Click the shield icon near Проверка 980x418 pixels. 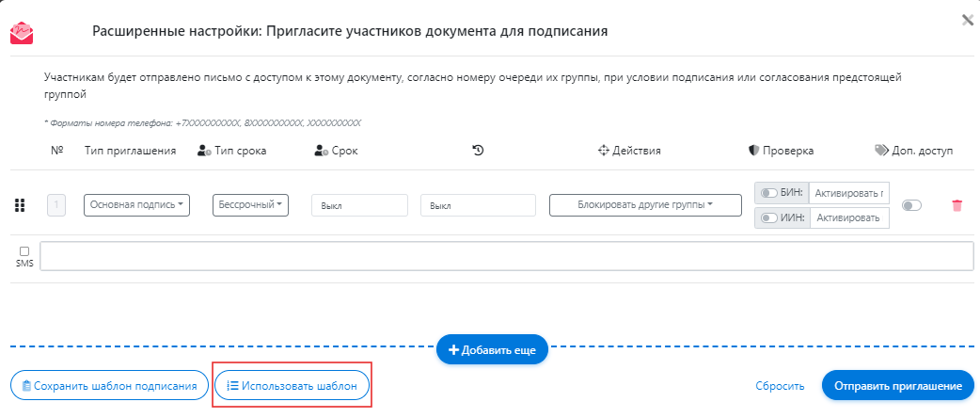click(x=753, y=150)
